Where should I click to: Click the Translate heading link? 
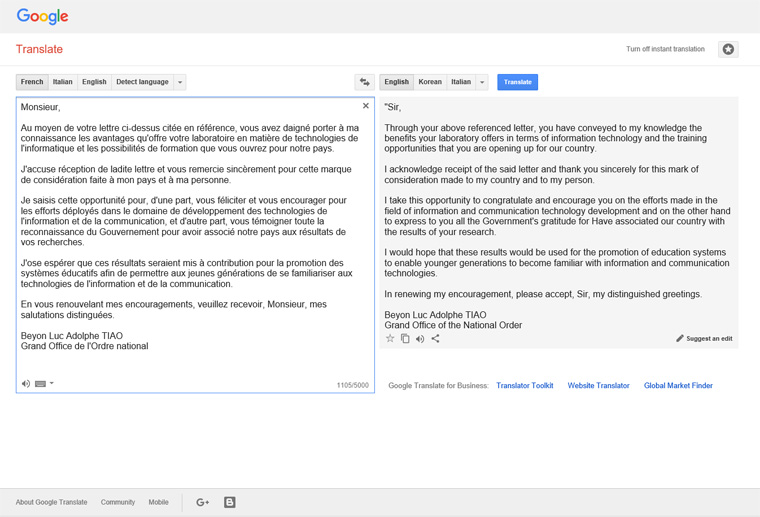(39, 49)
